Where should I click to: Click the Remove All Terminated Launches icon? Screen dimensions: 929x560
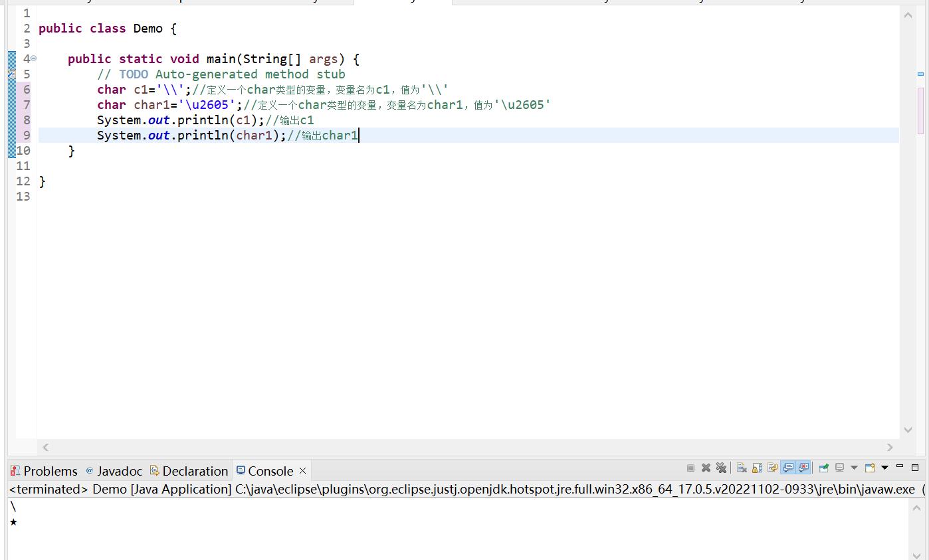[x=721, y=468]
